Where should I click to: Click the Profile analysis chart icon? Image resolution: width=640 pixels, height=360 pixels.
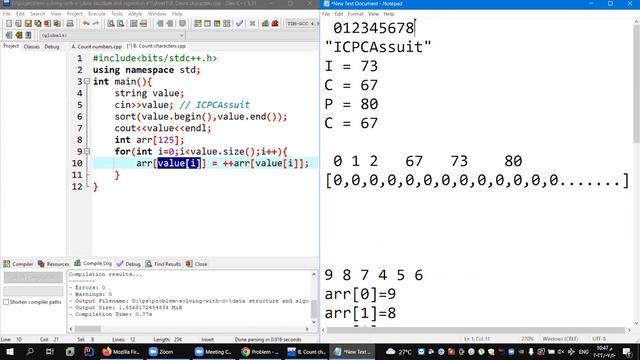[265, 24]
